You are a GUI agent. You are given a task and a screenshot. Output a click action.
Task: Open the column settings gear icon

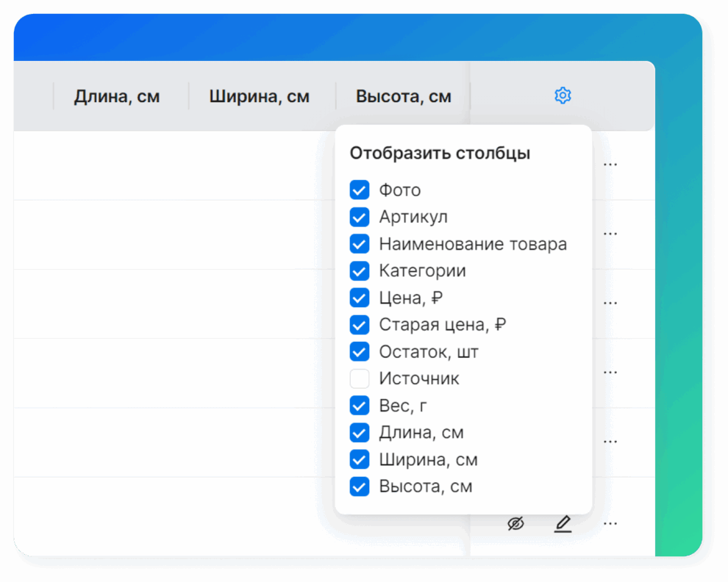point(563,96)
